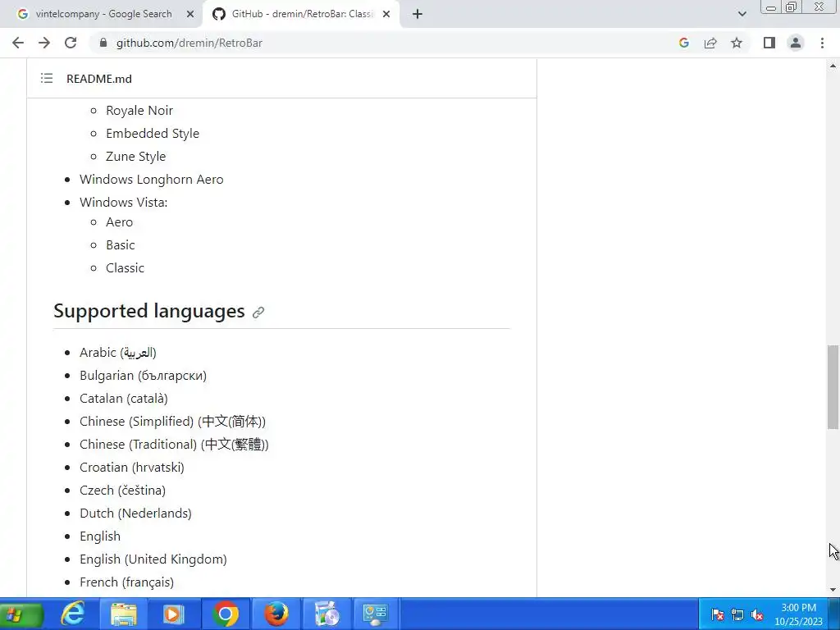Go forward in browser history
The width and height of the screenshot is (840, 630).
(44, 43)
